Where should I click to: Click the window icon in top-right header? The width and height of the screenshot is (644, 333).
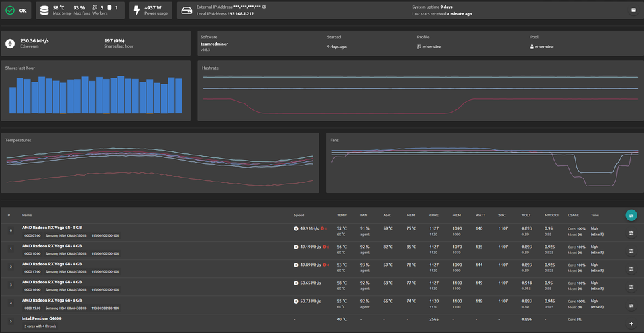(x=633, y=10)
